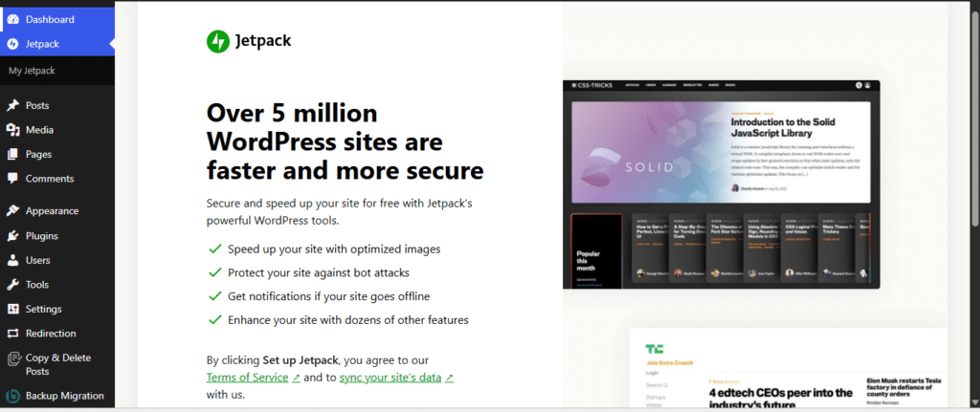
Task: Click the Comments speech bubble icon
Action: click(x=12, y=179)
